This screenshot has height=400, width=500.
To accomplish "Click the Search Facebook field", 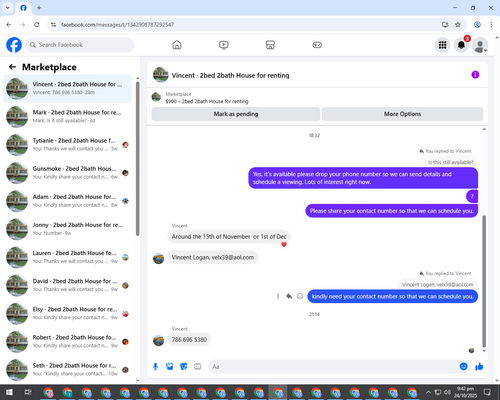I will point(80,45).
